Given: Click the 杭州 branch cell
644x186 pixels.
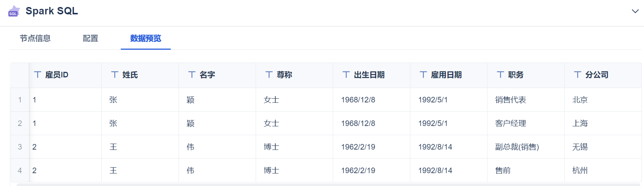Looking at the screenshot, I should point(580,171).
